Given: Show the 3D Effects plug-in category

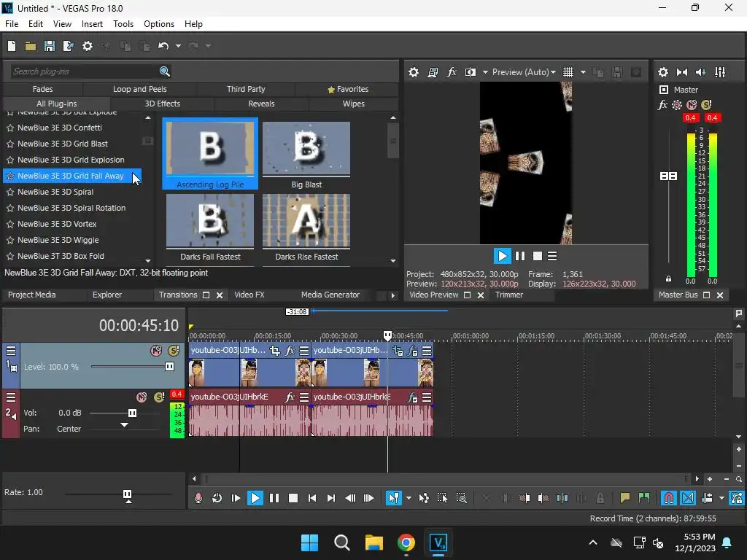Looking at the screenshot, I should pyautogui.click(x=162, y=104).
